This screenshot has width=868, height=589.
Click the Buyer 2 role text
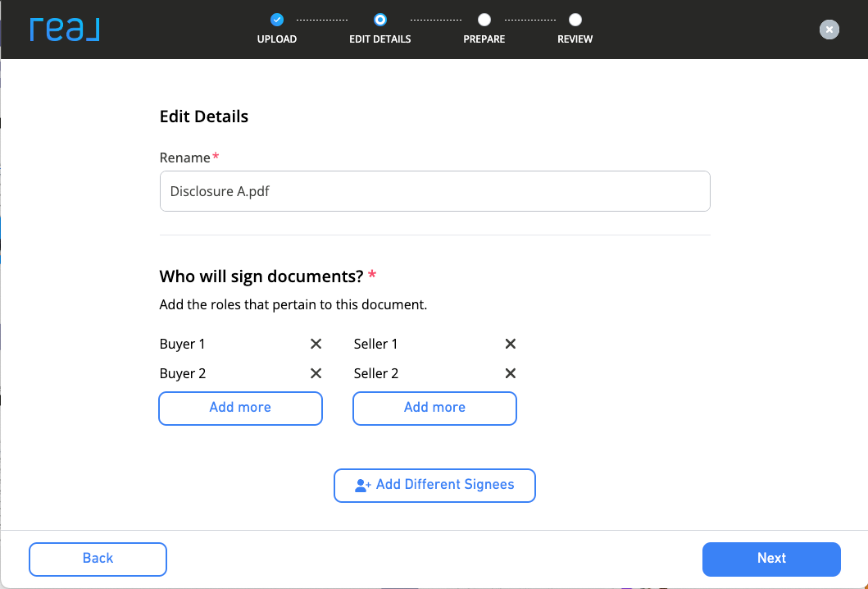click(x=183, y=373)
